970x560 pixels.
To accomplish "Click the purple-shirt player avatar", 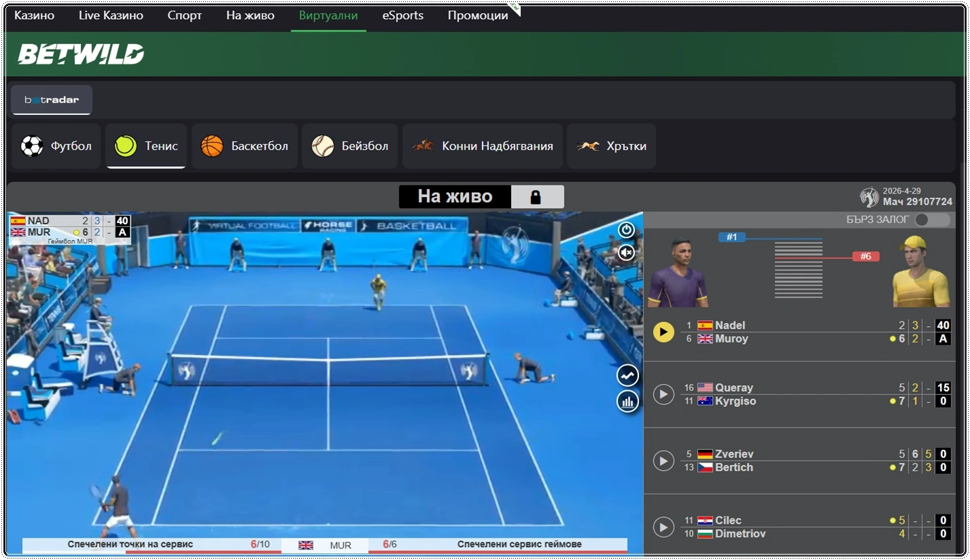I will pos(677,272).
